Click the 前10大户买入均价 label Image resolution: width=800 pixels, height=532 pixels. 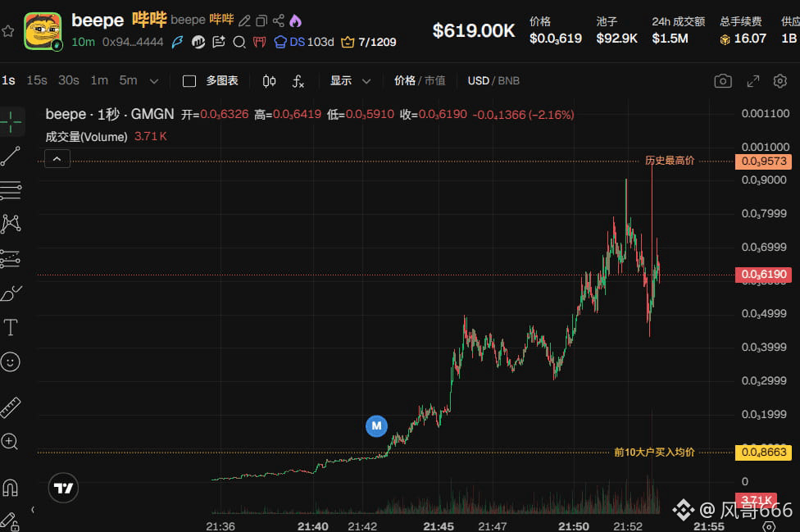pyautogui.click(x=654, y=452)
